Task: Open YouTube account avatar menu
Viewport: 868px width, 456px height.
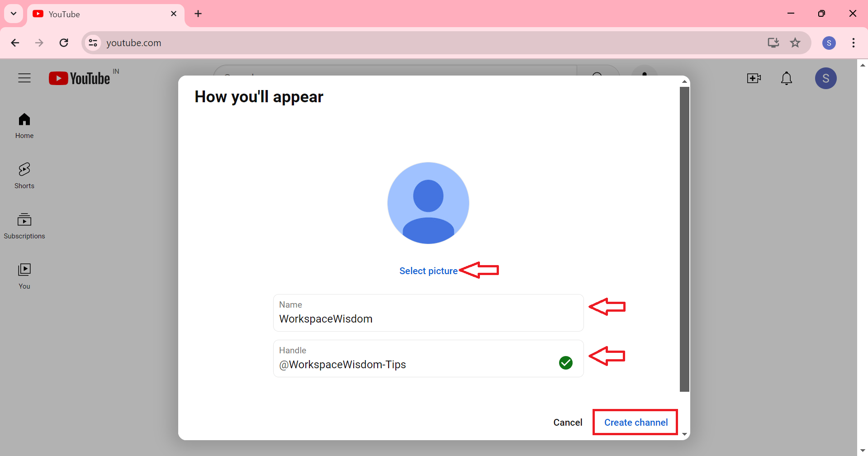Action: (825, 78)
